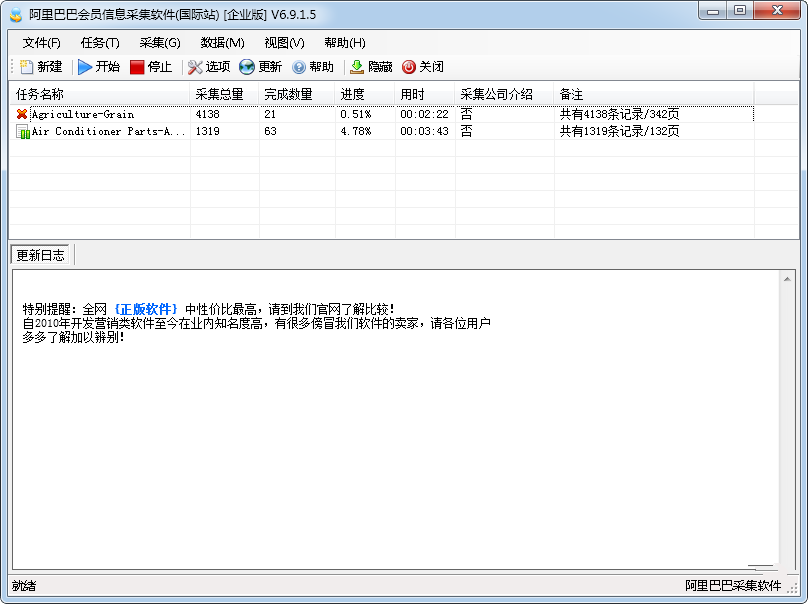Click the application icon in title bar
This screenshot has height=604, width=808.
click(16, 14)
